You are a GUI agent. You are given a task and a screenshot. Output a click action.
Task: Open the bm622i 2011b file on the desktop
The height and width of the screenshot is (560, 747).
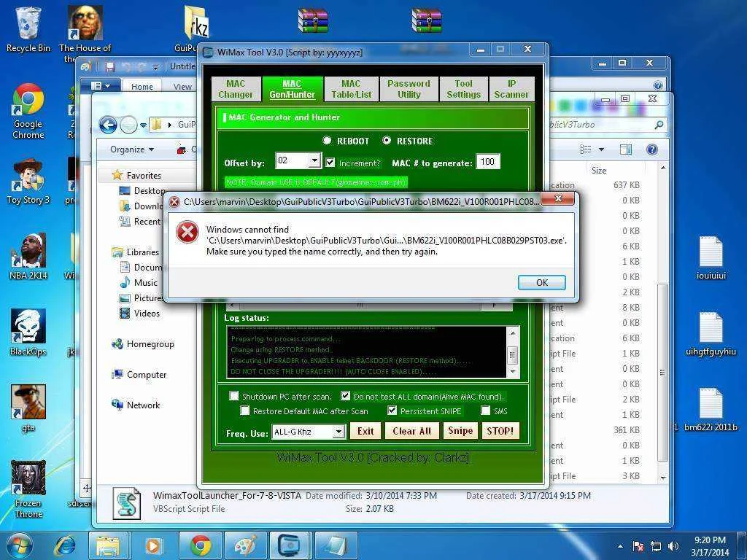click(711, 410)
